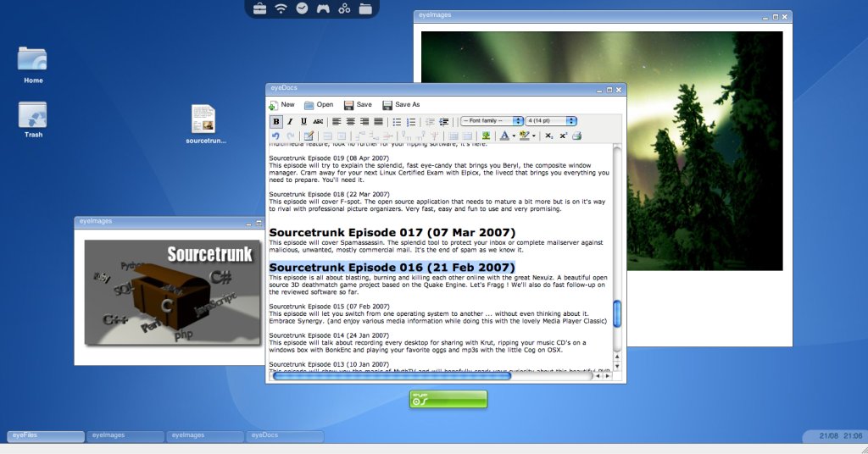The width and height of the screenshot is (868, 454).
Task: Open the clock icon in top dock
Action: click(302, 8)
